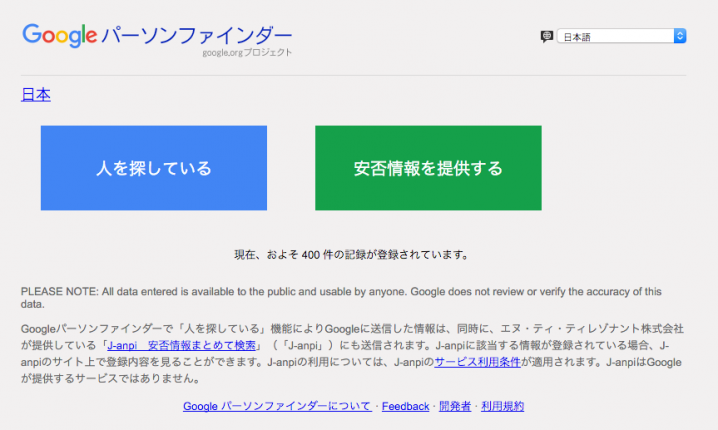Click the blue 人を探している button
The image size is (718, 430).
(x=154, y=168)
